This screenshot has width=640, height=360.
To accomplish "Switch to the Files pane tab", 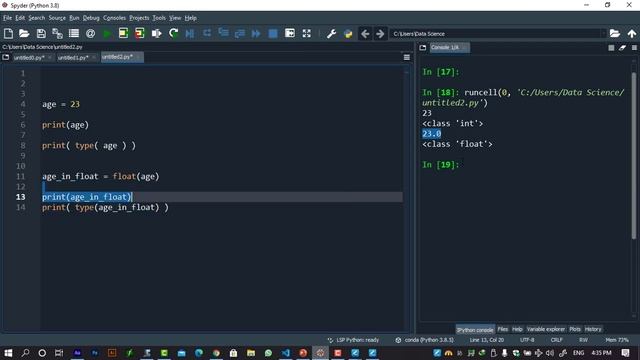I will coord(503,329).
